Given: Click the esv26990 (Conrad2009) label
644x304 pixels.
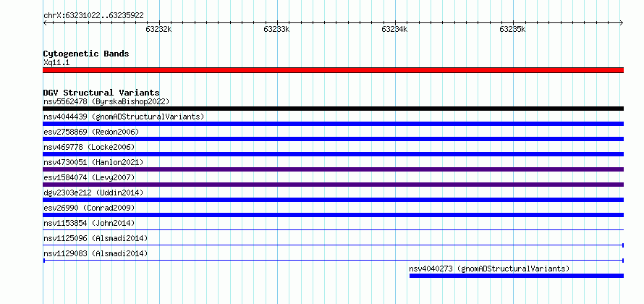Looking at the screenshot, I should (x=89, y=208).
